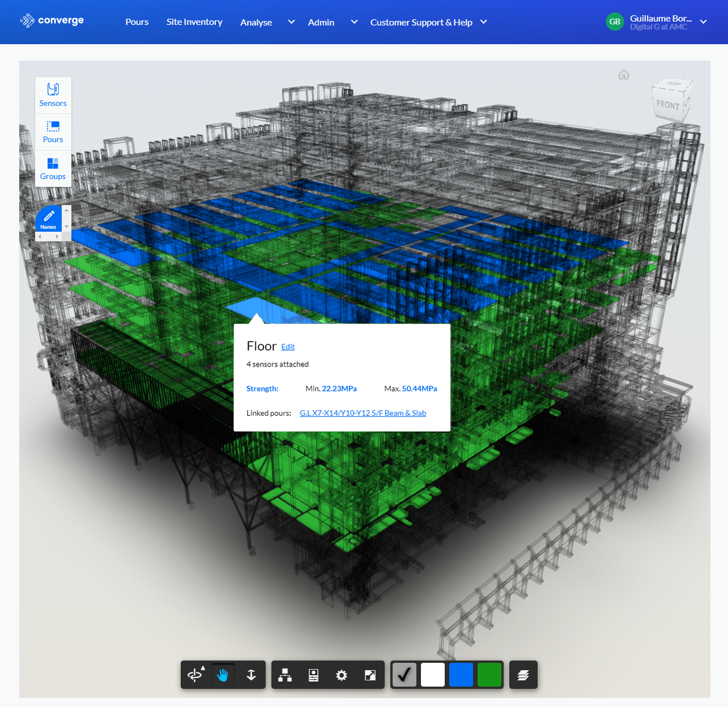Toggle the checkmark visibility swatch
Screen dimensions: 728x707
[x=404, y=675]
